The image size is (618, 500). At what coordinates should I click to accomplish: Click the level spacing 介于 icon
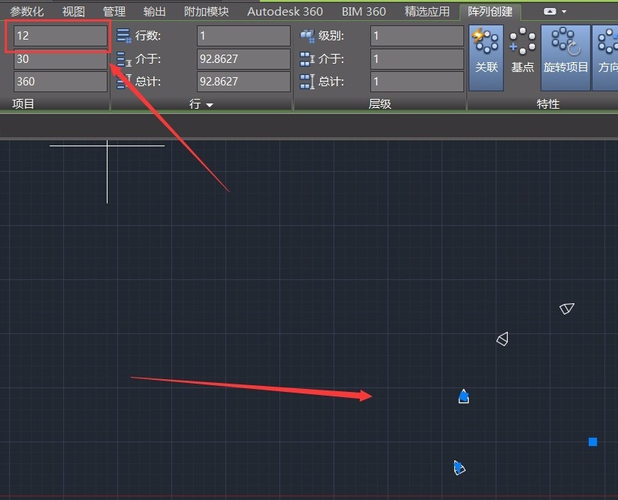(307, 59)
